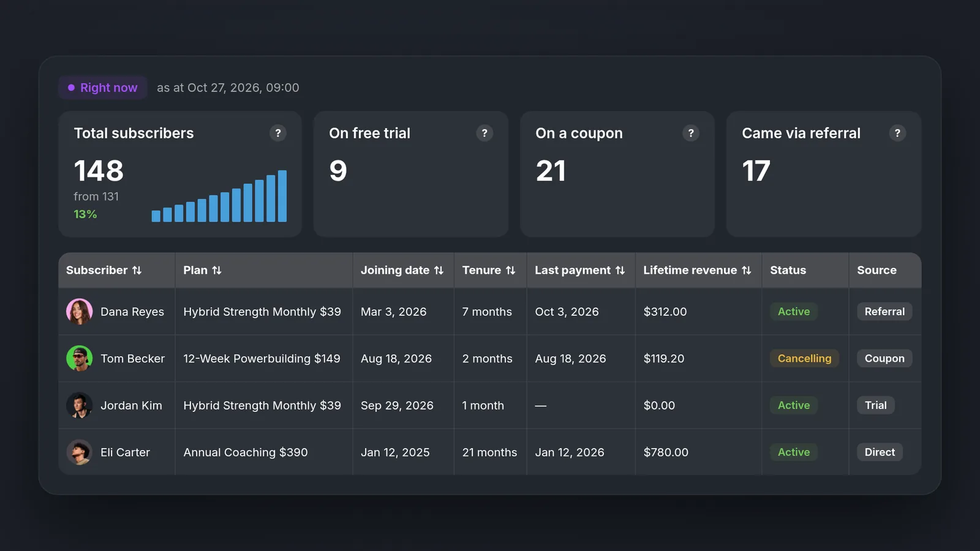Open help icon on On free trial card
The image size is (980, 551).
pos(484,133)
